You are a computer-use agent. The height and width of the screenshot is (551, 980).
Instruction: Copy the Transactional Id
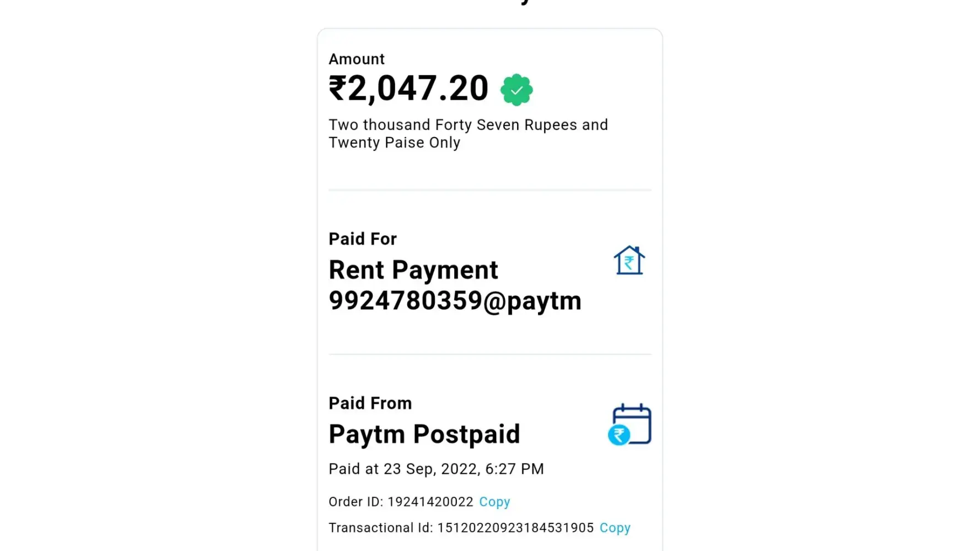coord(615,528)
